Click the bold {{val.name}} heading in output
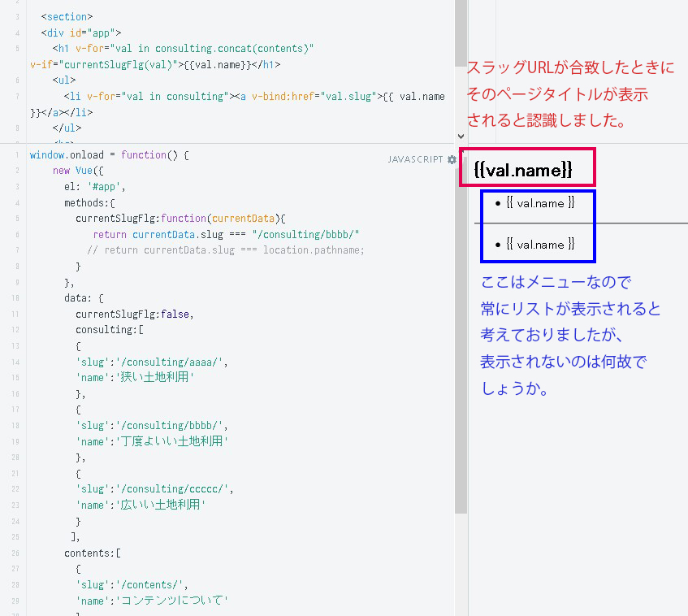 pyautogui.click(x=523, y=170)
